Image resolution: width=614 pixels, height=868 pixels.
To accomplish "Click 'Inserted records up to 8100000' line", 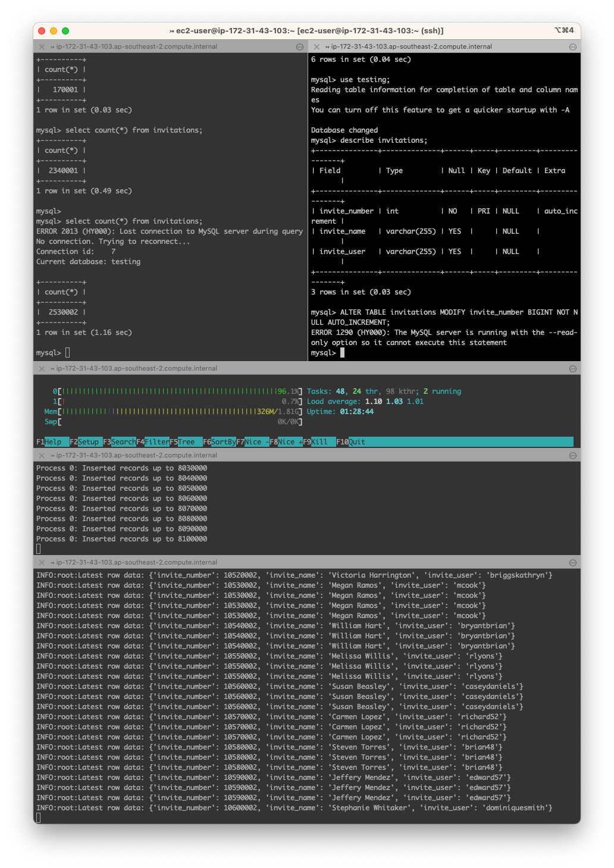I will click(121, 539).
